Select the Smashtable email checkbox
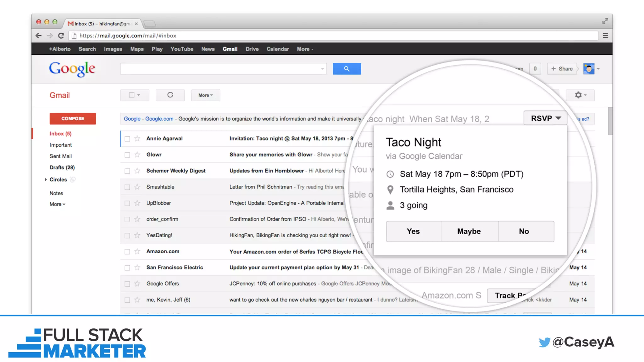 [127, 187]
